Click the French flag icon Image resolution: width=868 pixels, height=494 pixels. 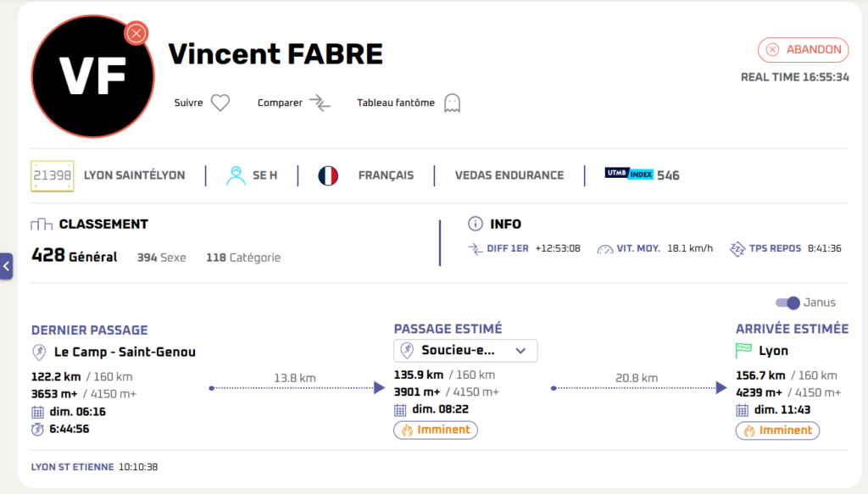click(328, 175)
